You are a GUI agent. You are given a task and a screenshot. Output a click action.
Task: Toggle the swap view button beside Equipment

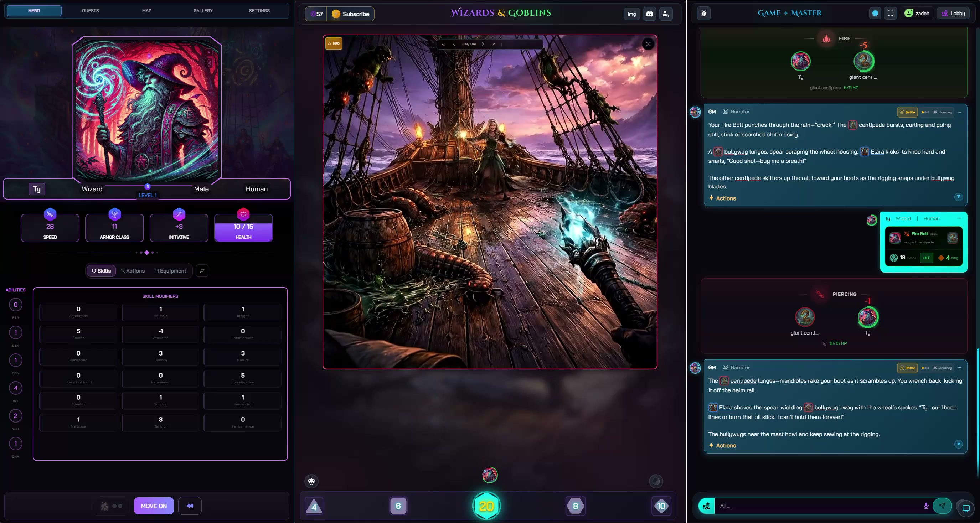(202, 271)
